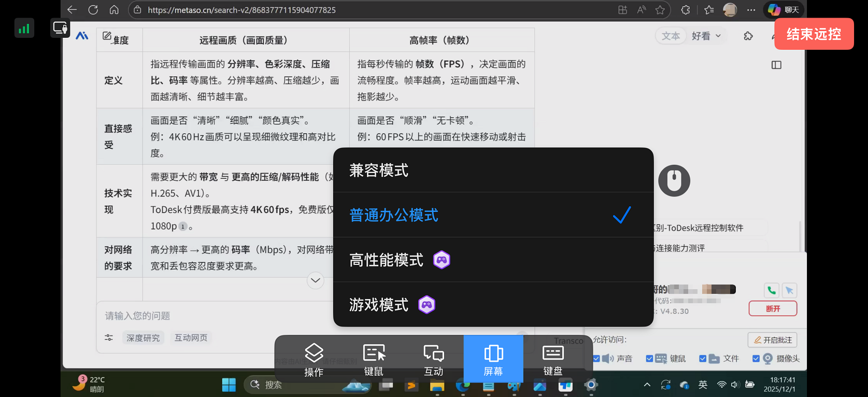This screenshot has height=397, width=868.
Task: Open the 连接能力测评 source link
Action: point(680,248)
